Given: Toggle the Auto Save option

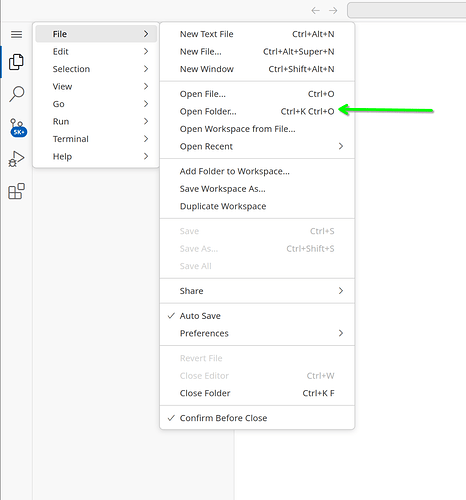Looking at the screenshot, I should pyautogui.click(x=257, y=316).
